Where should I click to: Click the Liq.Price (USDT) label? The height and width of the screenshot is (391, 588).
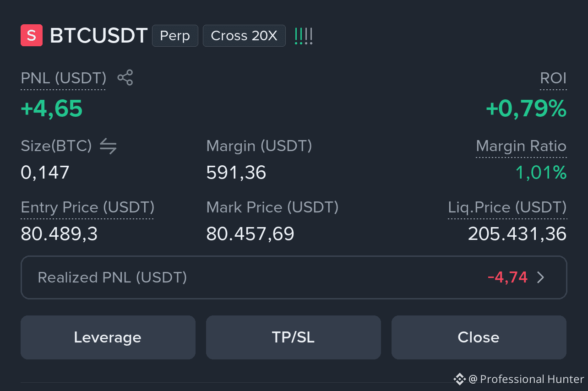tap(507, 207)
